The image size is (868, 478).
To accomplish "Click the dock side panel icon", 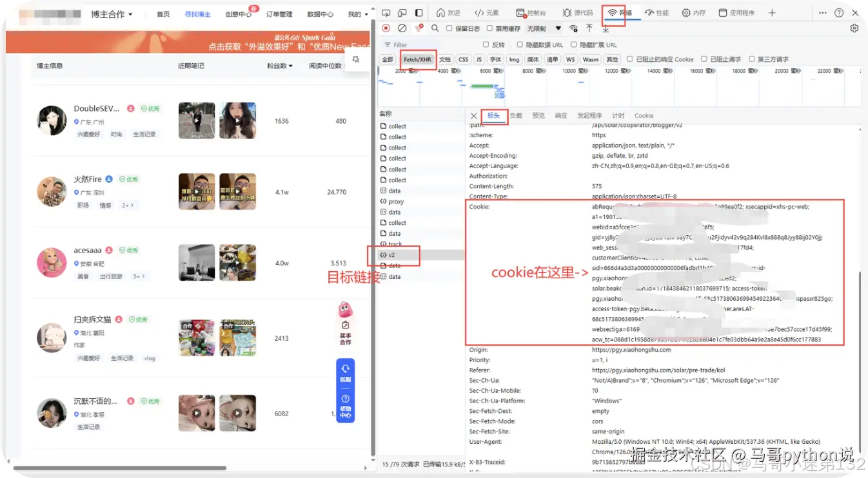I will click(419, 13).
